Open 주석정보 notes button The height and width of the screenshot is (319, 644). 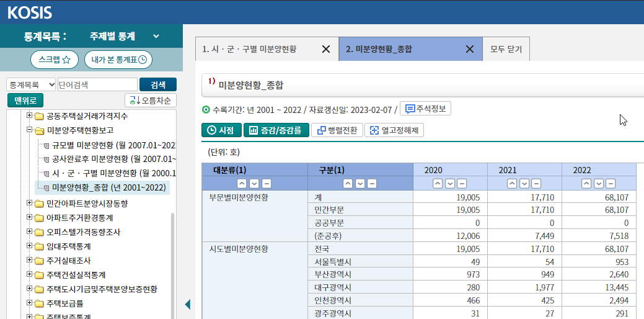(x=425, y=109)
